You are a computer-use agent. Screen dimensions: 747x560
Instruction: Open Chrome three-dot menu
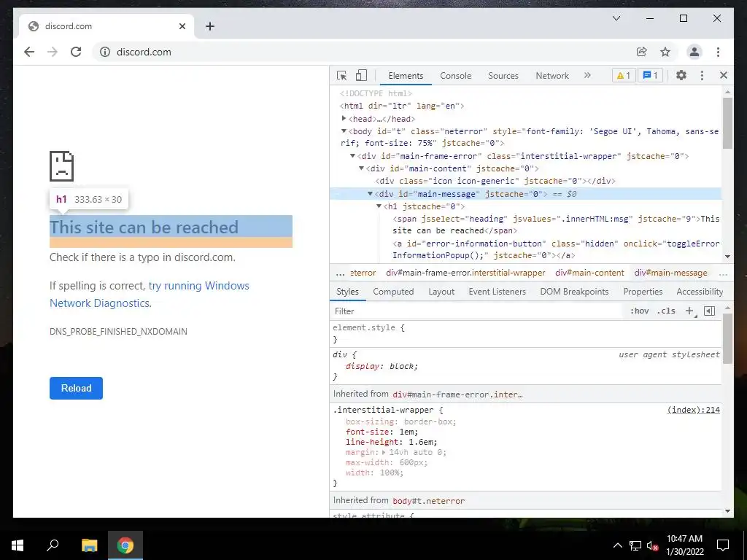point(718,52)
